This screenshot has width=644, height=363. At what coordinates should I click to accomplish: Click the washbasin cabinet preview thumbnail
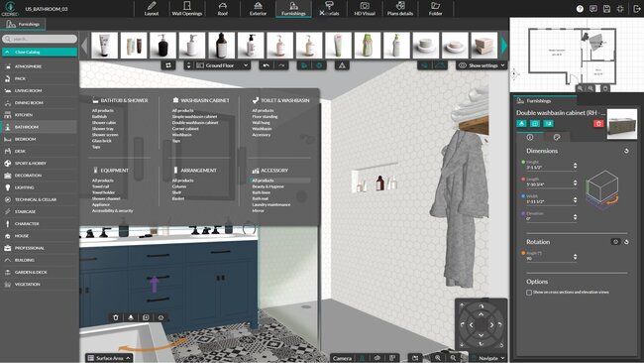[622, 124]
